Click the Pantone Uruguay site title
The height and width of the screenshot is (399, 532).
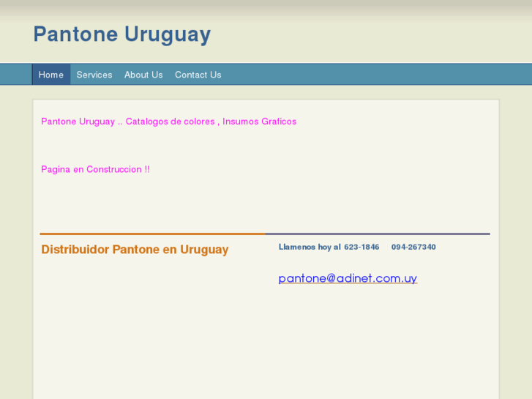(122, 34)
